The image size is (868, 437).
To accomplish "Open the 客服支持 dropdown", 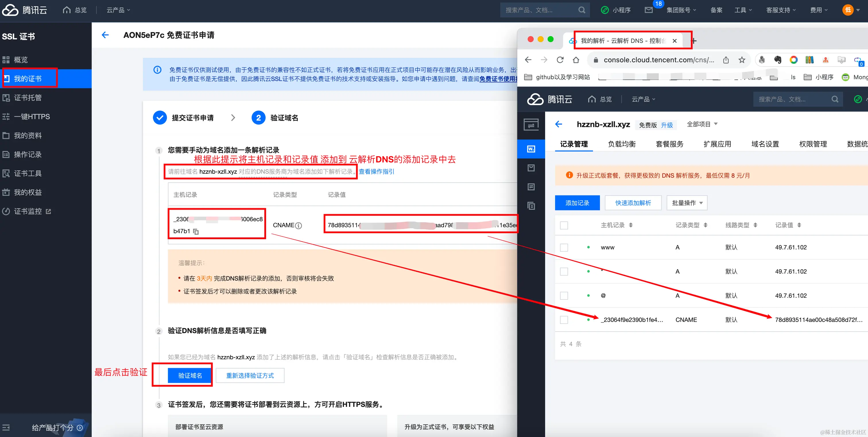I will tap(781, 10).
